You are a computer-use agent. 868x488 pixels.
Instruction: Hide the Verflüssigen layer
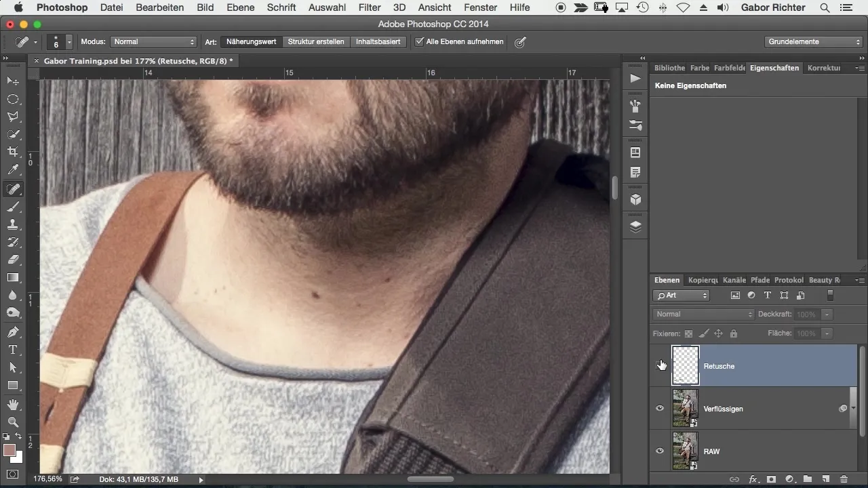[660, 409]
